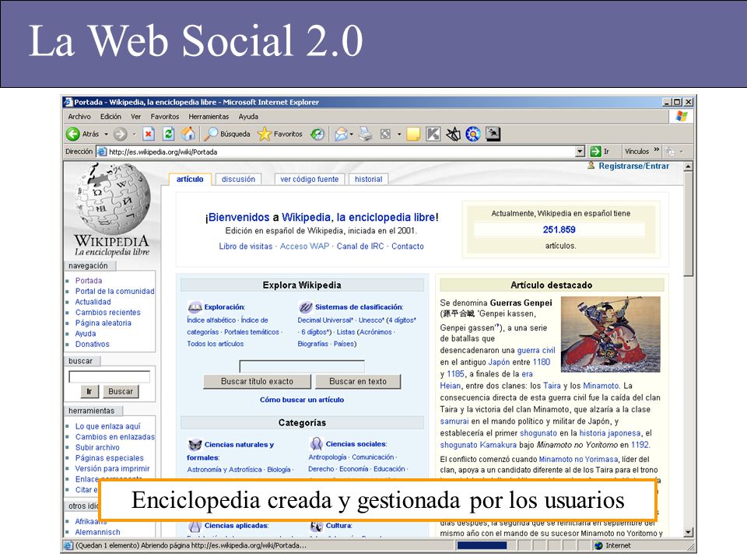Open the Ayuda menu
Image resolution: width=747 pixels, height=560 pixels.
click(248, 117)
